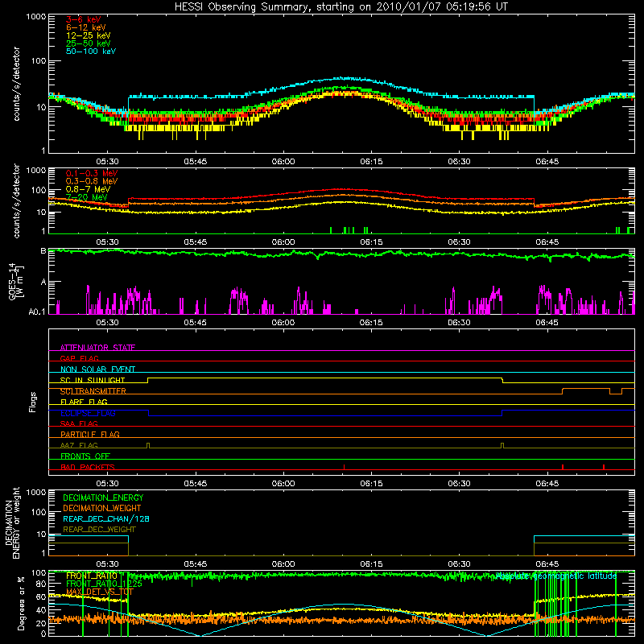The width and height of the screenshot is (644, 644).
Task: Click the 0.1-0.3 MeV legend label
Action: tap(92, 173)
